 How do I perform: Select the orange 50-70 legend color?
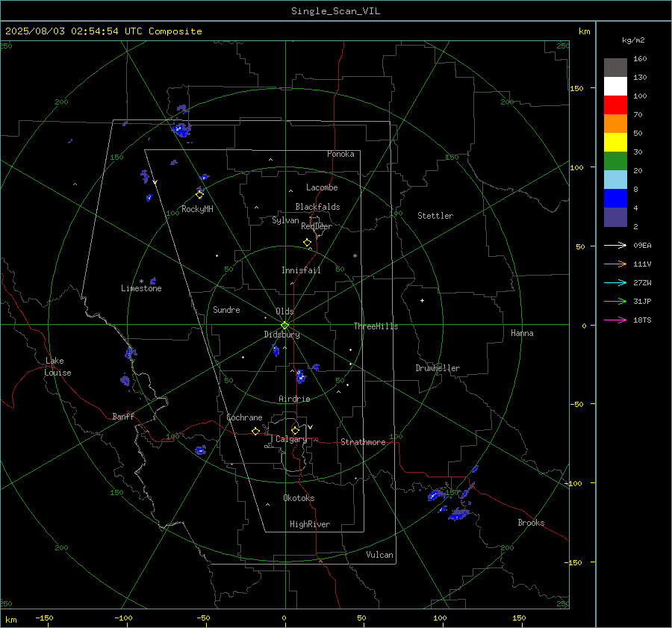pyautogui.click(x=615, y=124)
